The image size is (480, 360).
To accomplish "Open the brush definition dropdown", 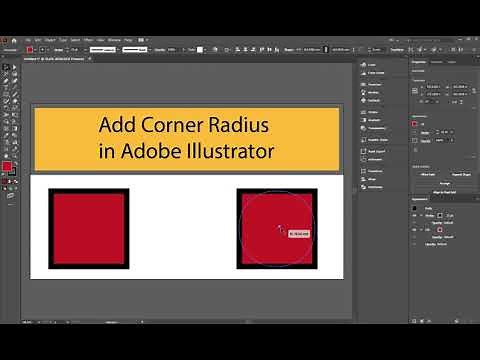I will pos(150,50).
